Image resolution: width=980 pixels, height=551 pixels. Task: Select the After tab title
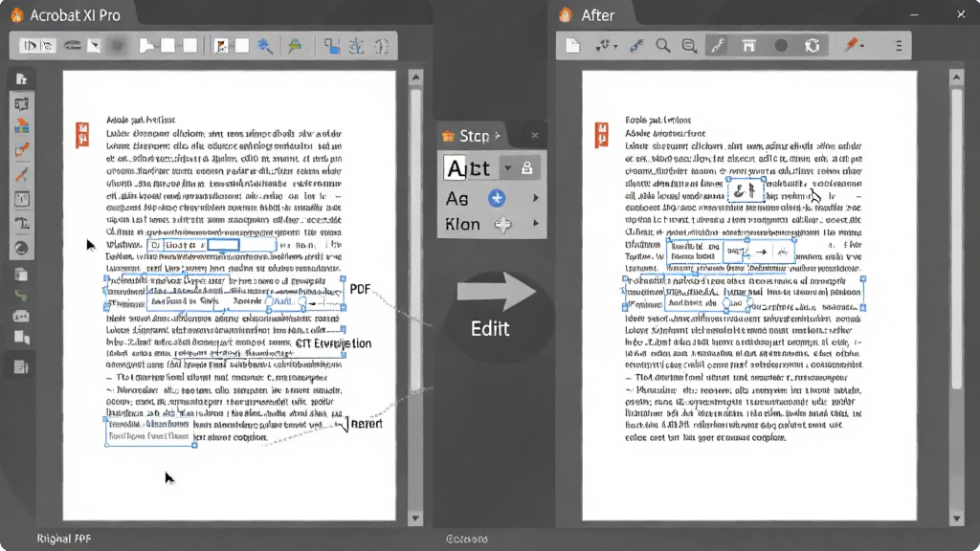click(x=597, y=15)
